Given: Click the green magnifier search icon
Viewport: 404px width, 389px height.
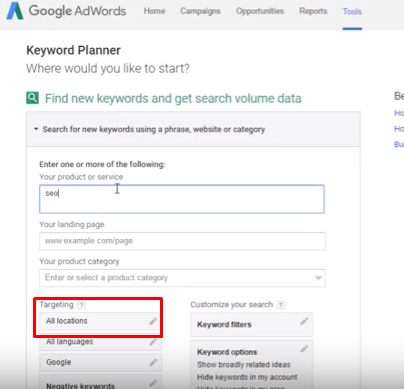Looking at the screenshot, I should (33, 98).
